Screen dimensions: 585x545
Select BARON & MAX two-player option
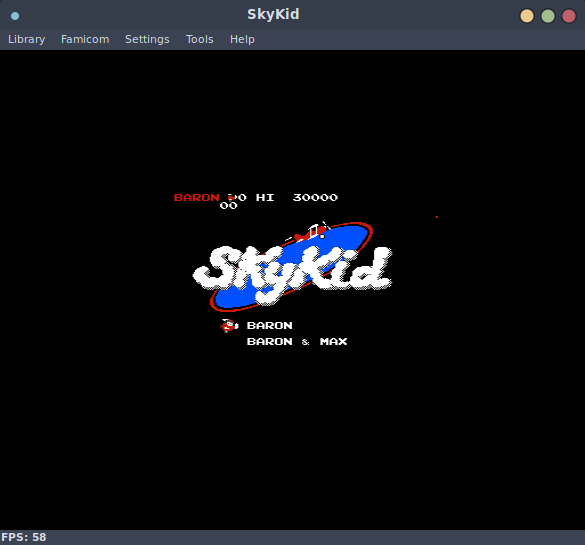pos(297,342)
